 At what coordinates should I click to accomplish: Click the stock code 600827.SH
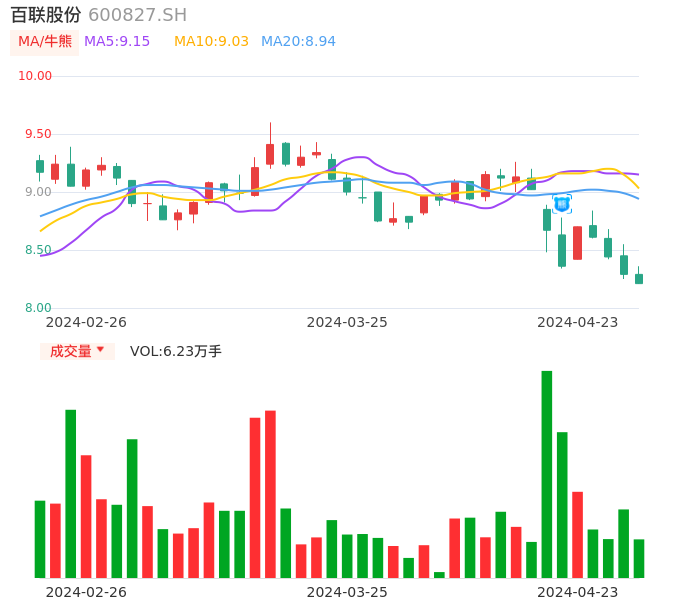(137, 15)
